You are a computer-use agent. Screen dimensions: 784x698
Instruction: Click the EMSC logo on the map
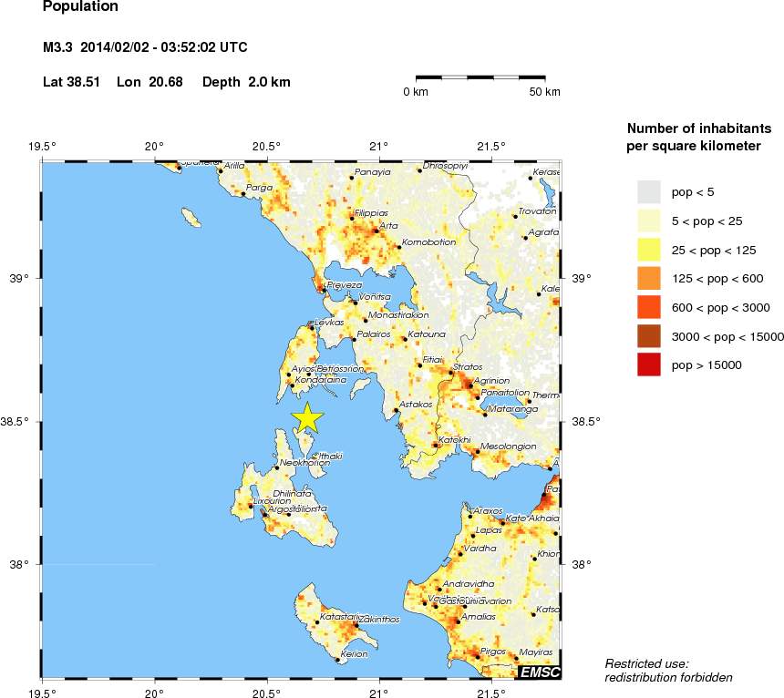539,672
